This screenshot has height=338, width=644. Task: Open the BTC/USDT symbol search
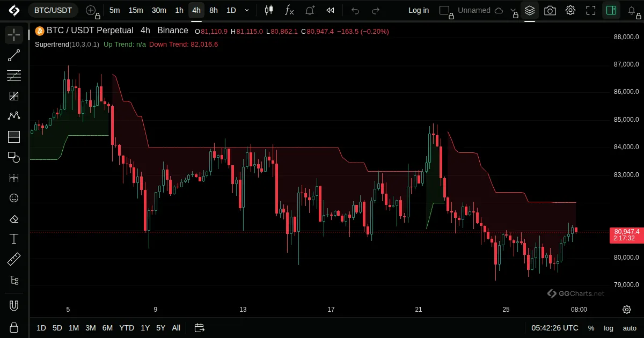point(53,10)
